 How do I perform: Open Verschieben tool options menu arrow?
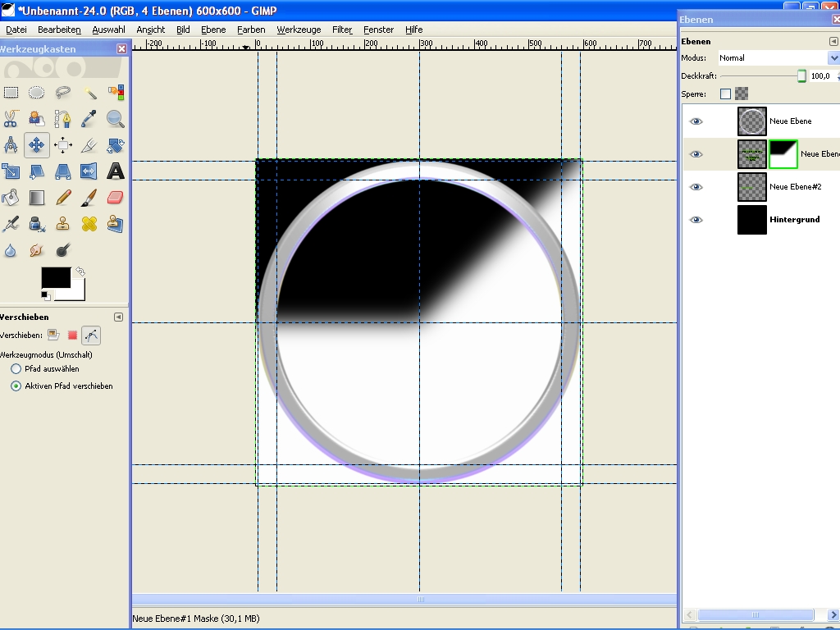point(118,317)
